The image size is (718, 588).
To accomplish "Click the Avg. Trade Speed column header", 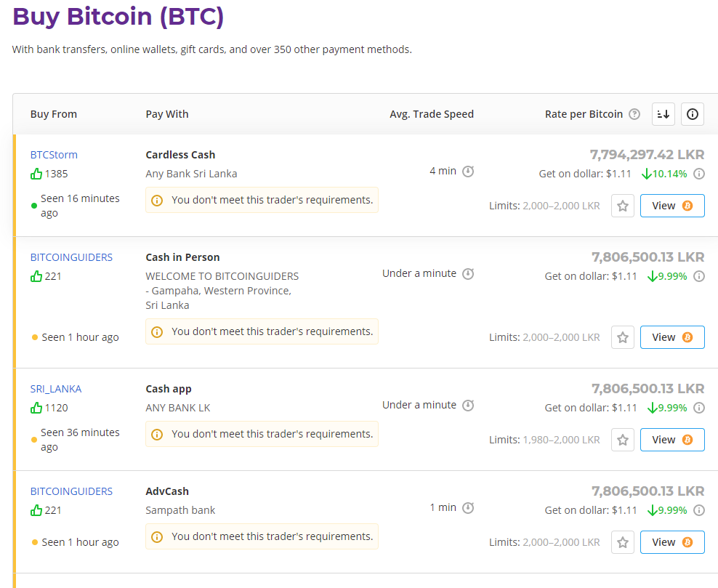I will (432, 114).
